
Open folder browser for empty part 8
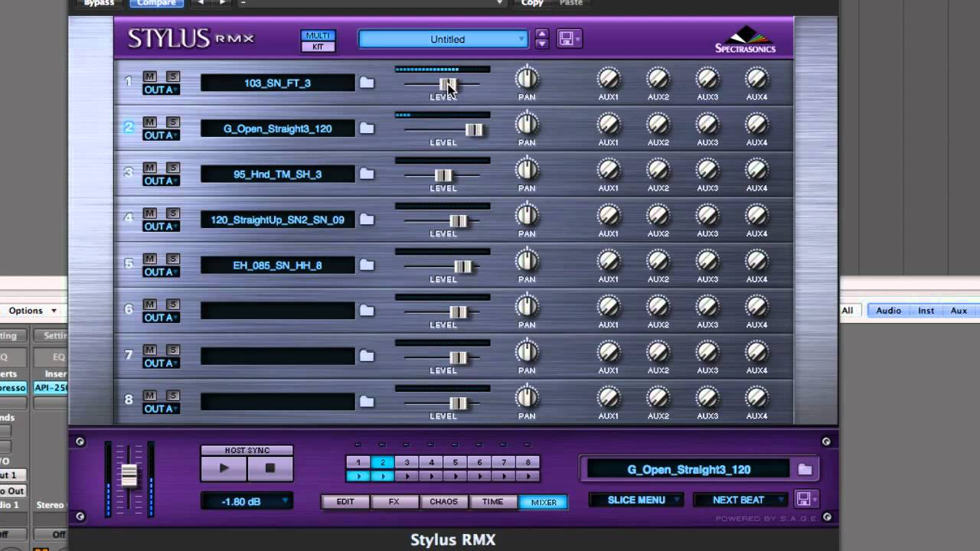tap(367, 402)
